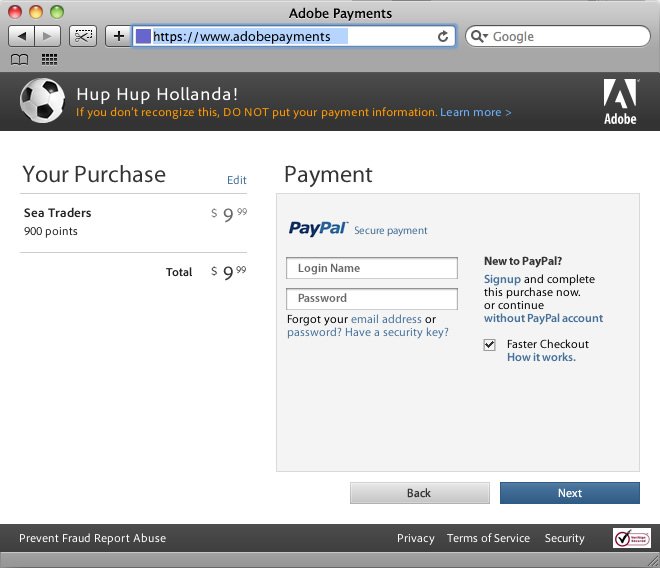
Task: Open the Learn more link
Action: [476, 112]
